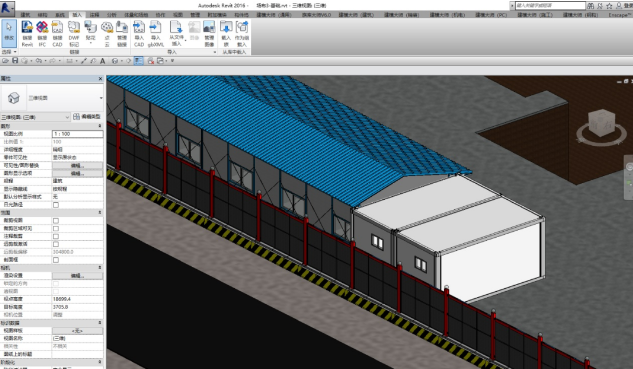Open the Load Family tool

[x=226, y=34]
